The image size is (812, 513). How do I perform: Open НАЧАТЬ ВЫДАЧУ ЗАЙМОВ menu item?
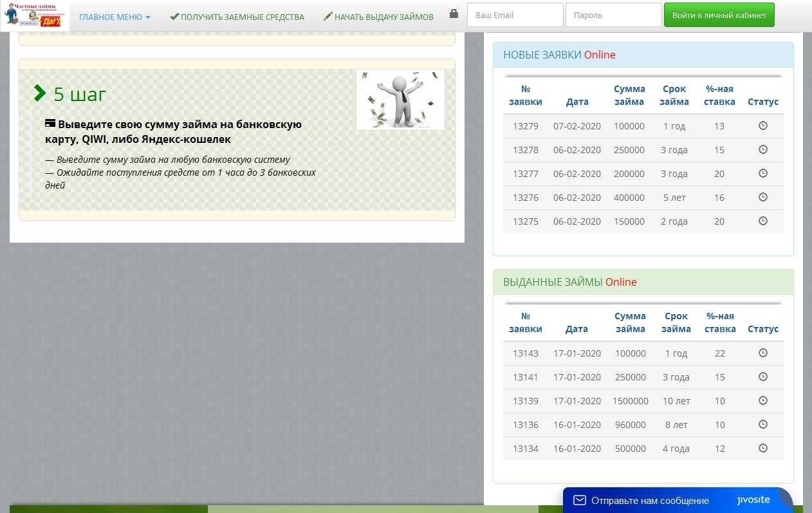click(378, 17)
